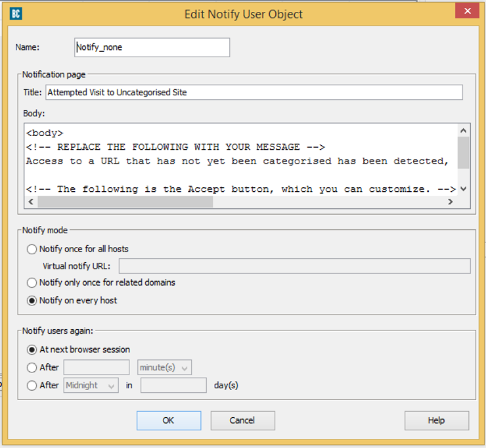Click the Body scroll up arrow

click(464, 131)
